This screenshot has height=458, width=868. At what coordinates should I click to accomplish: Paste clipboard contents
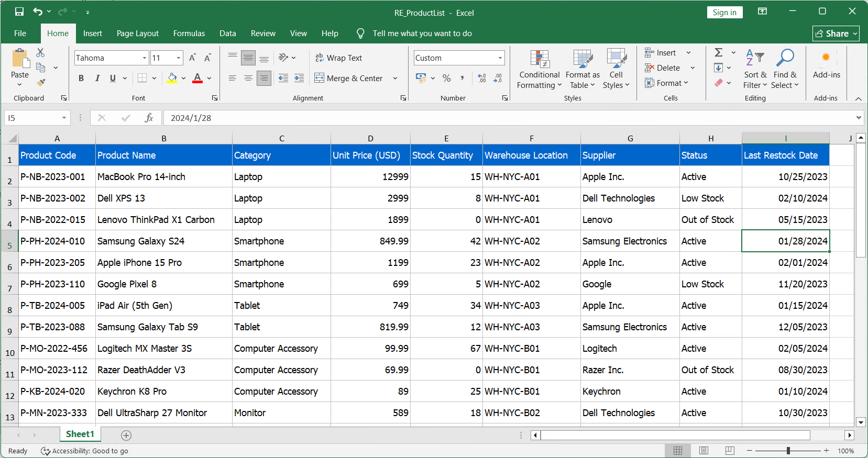point(20,63)
